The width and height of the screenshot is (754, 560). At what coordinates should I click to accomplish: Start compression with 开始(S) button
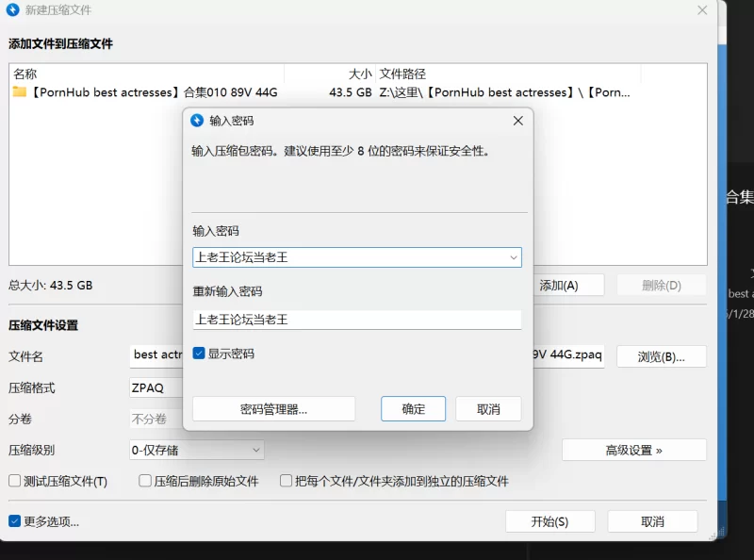[549, 521]
